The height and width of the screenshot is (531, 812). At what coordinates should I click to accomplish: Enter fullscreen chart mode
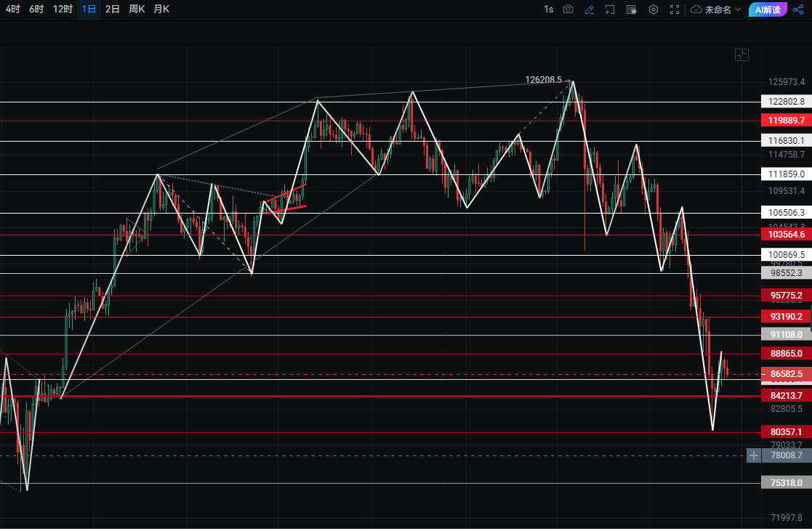675,9
